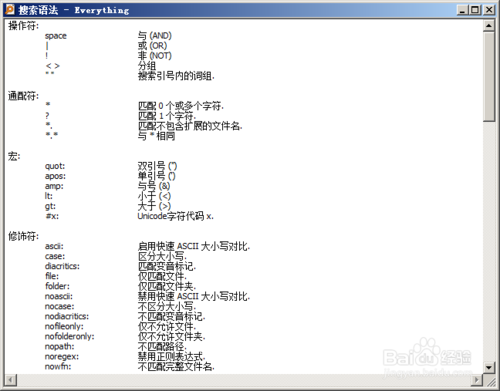Click the 'nowfn:' modifier text
Viewport: 500px width, 391px height.
58,366
